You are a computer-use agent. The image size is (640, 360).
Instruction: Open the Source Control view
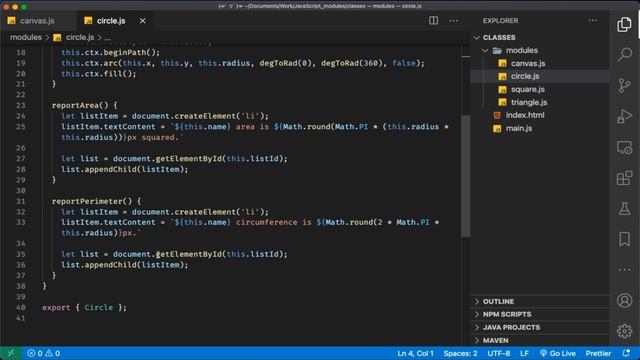pyautogui.click(x=624, y=86)
